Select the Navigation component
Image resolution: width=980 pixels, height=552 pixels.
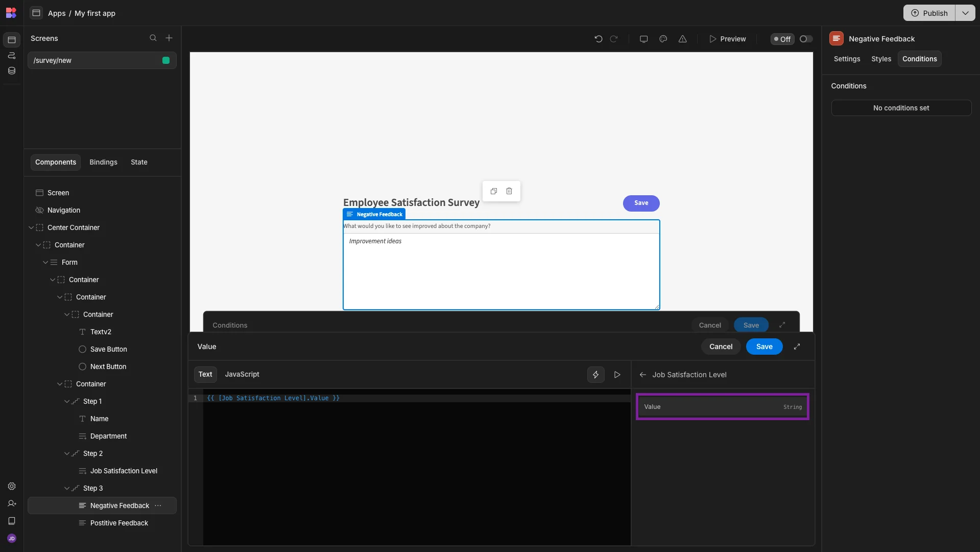pyautogui.click(x=63, y=210)
